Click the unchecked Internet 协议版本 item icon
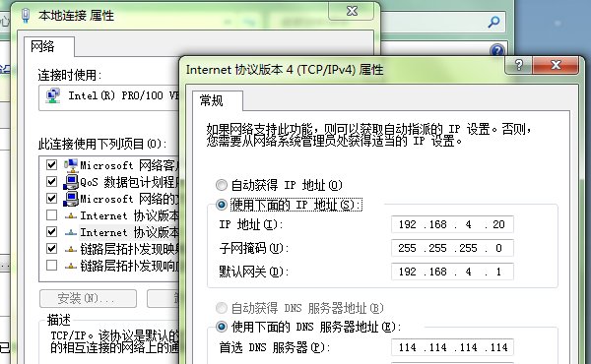 [71, 216]
